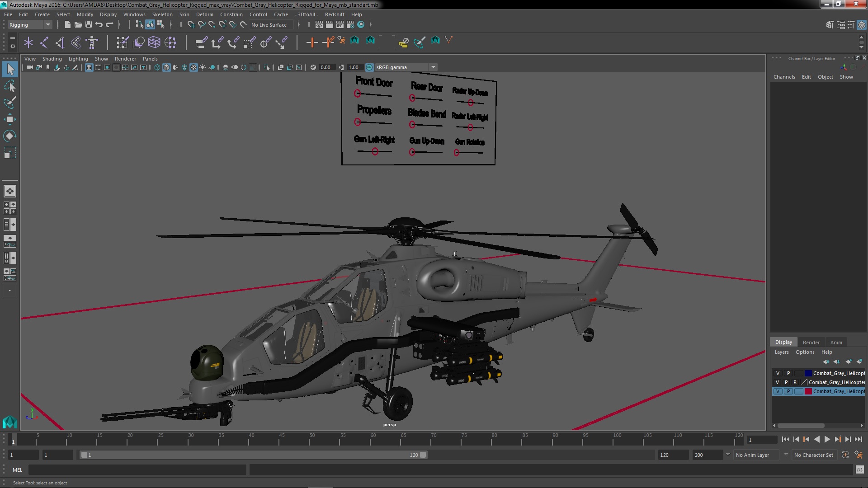Viewport: 868px width, 488px height.
Task: Redo action with the redo arrow
Action: pos(109,25)
